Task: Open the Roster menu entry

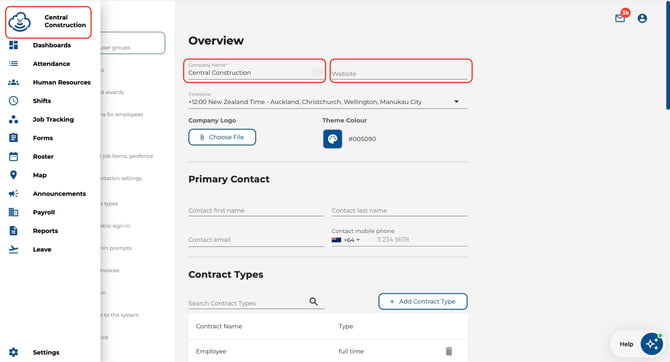Action: 43,156
